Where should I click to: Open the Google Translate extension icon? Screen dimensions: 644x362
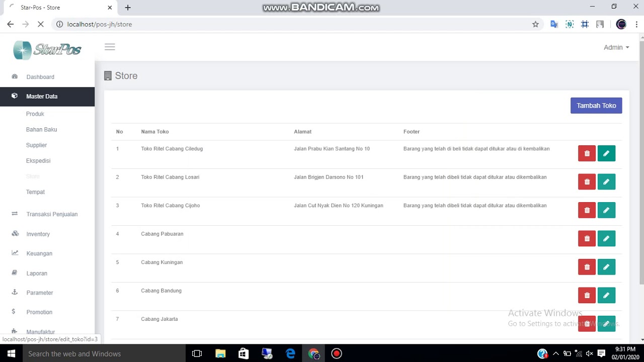point(554,24)
